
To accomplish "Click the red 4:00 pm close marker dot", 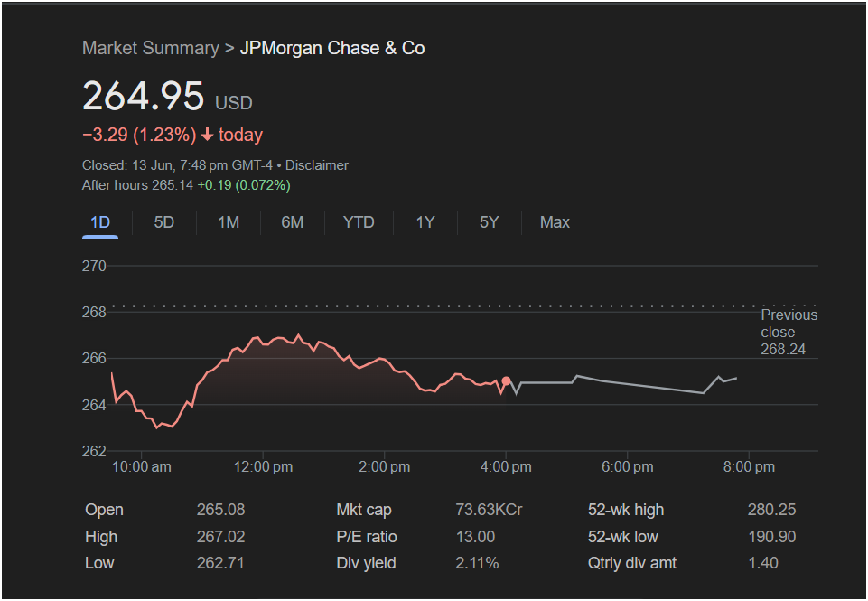I will point(506,380).
